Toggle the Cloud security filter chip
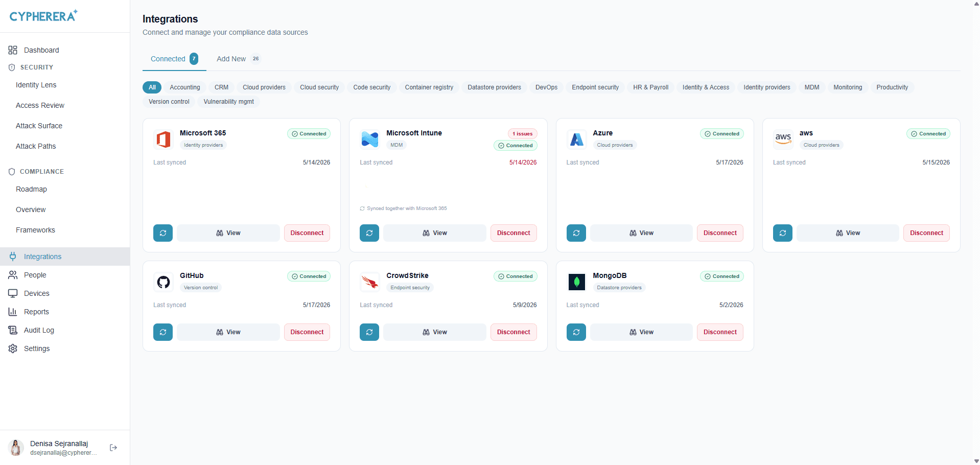The width and height of the screenshot is (980, 465). coord(319,87)
